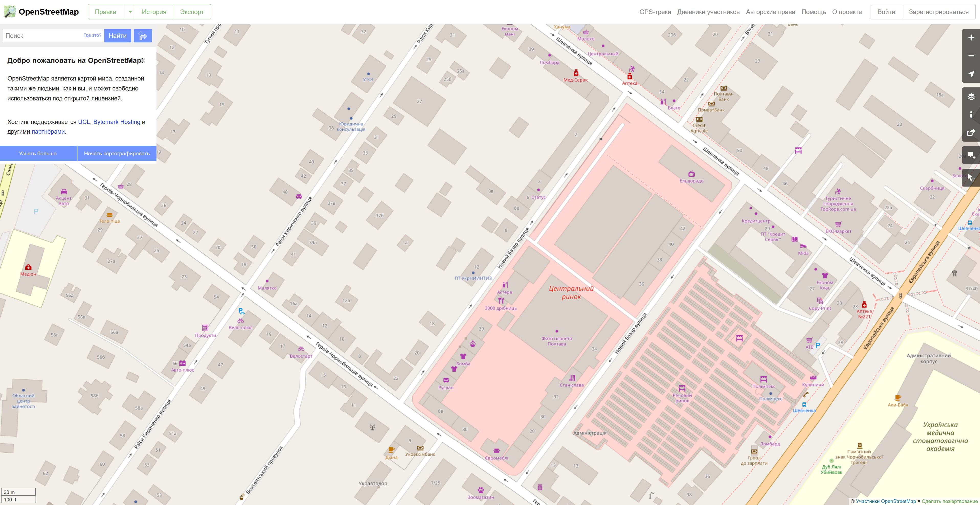The width and height of the screenshot is (980, 505).
Task: Zoom out with the minus button
Action: click(x=971, y=55)
